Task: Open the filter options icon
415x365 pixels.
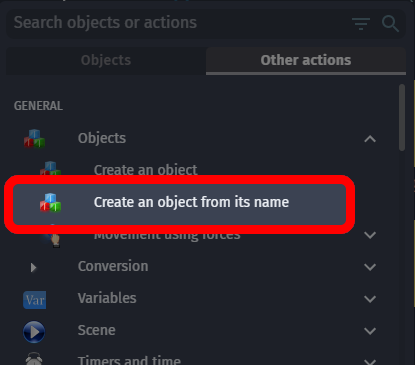Action: tap(361, 24)
